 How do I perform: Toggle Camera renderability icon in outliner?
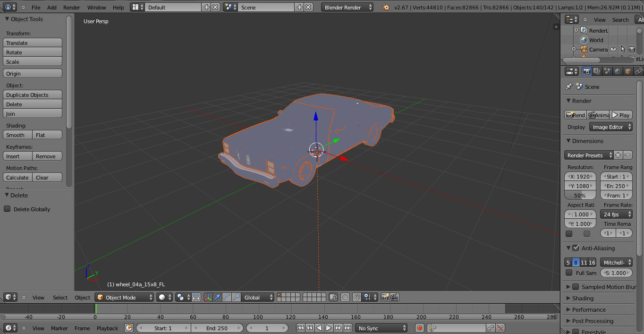click(632, 49)
